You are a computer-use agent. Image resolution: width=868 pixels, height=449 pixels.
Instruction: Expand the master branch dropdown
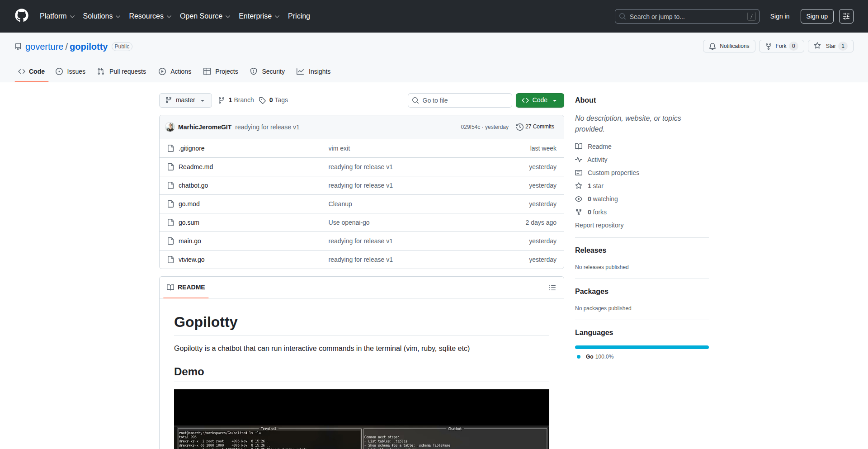[x=185, y=100]
